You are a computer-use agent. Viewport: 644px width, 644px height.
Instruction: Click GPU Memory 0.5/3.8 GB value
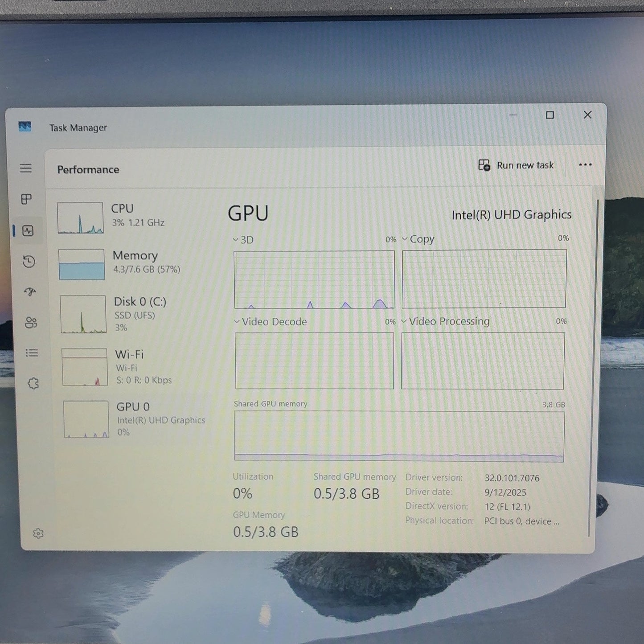point(266,532)
